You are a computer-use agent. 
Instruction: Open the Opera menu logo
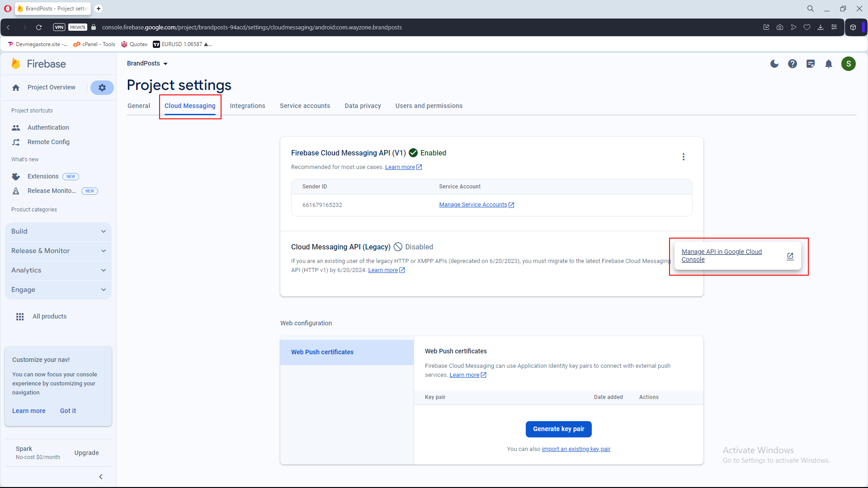click(8, 9)
